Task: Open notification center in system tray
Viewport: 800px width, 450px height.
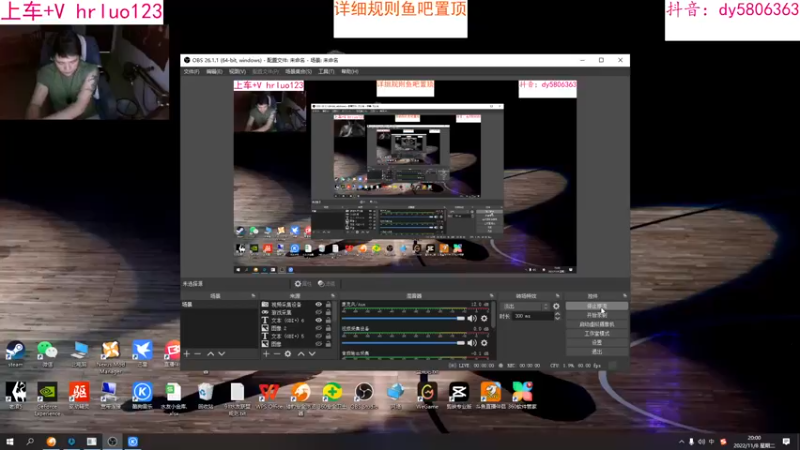Action: 786,441
